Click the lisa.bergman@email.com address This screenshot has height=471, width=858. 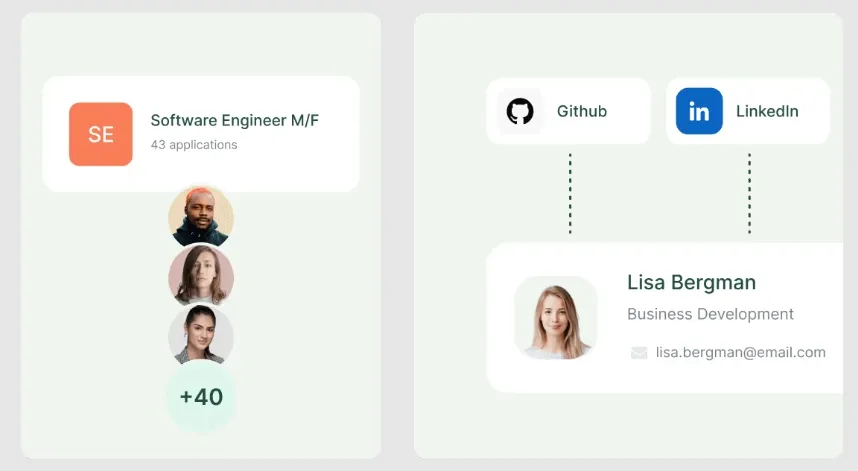click(x=740, y=352)
